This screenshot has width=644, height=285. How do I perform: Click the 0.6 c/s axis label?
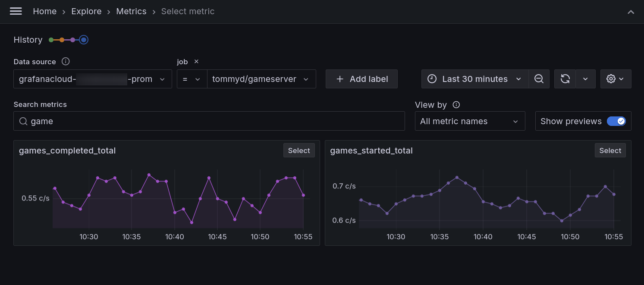344,220
